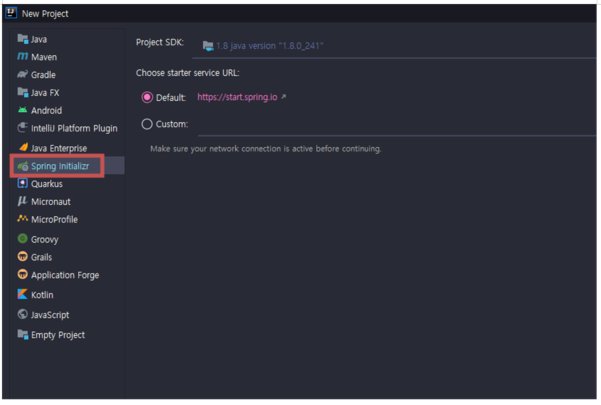Select the JavaScript label in list

(x=50, y=315)
